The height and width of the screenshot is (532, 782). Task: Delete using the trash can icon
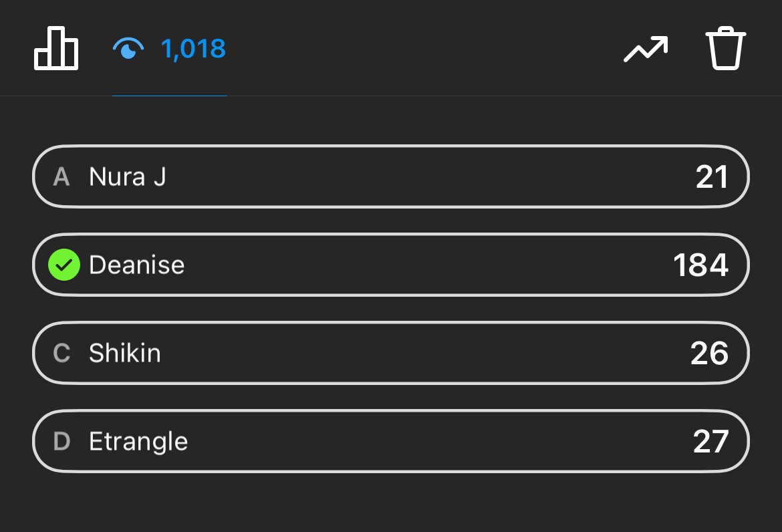(x=725, y=49)
